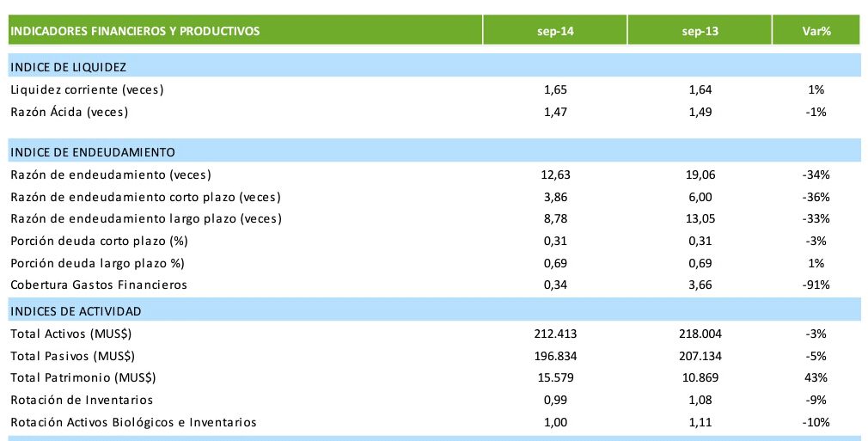The height and width of the screenshot is (441, 868).
Task: Select the Rotación de Inventarios label
Action: click(x=82, y=400)
